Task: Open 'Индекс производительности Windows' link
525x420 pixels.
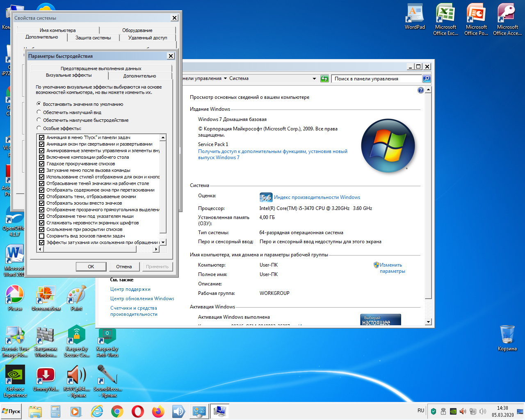Action: [x=317, y=197]
